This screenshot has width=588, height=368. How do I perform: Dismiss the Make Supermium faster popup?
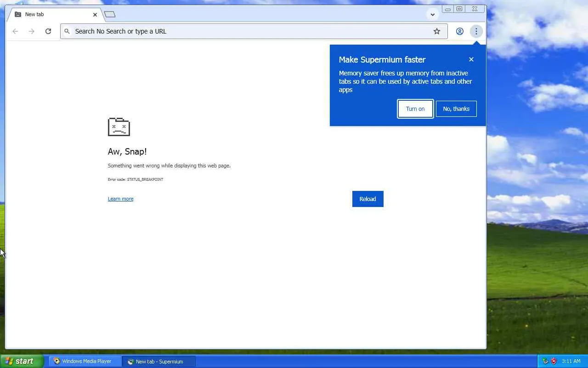coord(471,59)
